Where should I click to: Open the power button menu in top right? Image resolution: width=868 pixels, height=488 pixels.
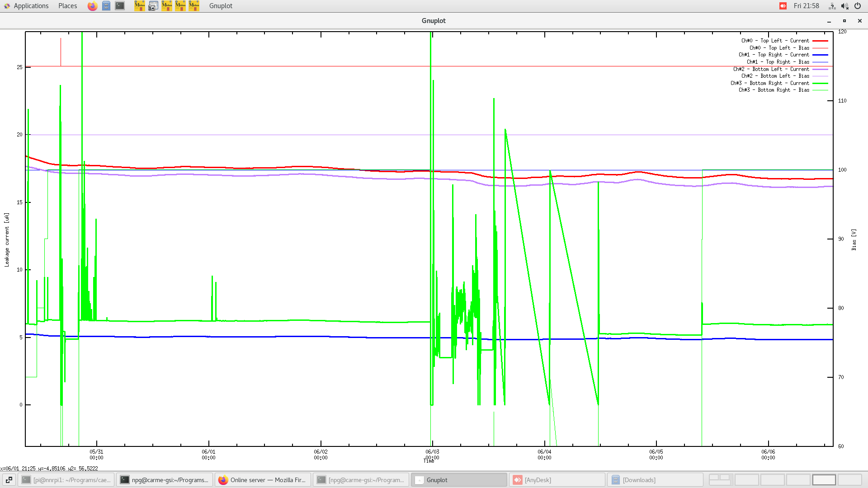(857, 6)
